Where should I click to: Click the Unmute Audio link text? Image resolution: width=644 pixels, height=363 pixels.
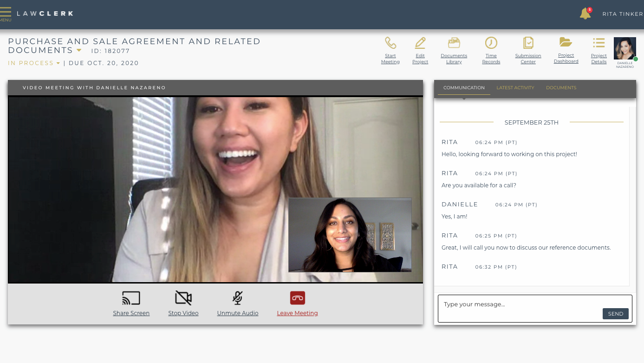point(238,313)
